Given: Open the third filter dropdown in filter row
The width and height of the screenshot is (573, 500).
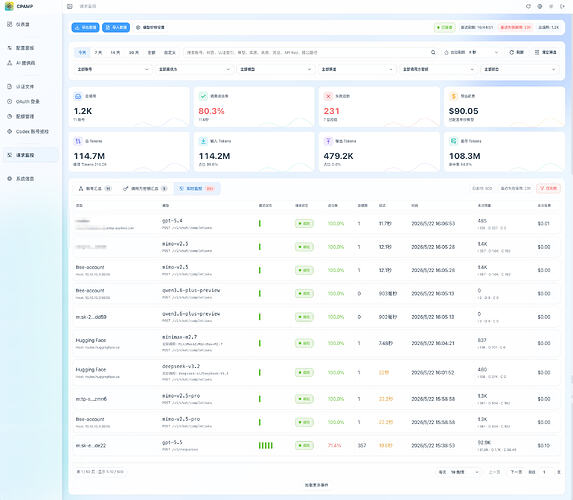Looking at the screenshot, I should pyautogui.click(x=276, y=69).
